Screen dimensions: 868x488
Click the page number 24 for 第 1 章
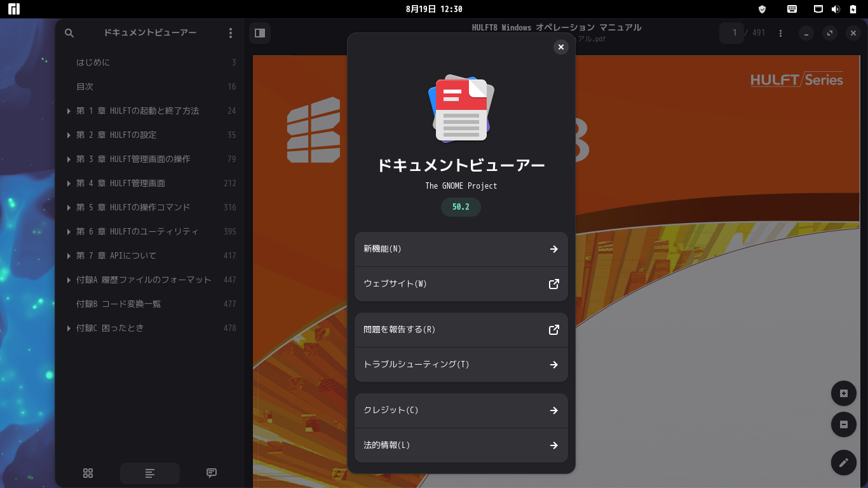coord(231,111)
